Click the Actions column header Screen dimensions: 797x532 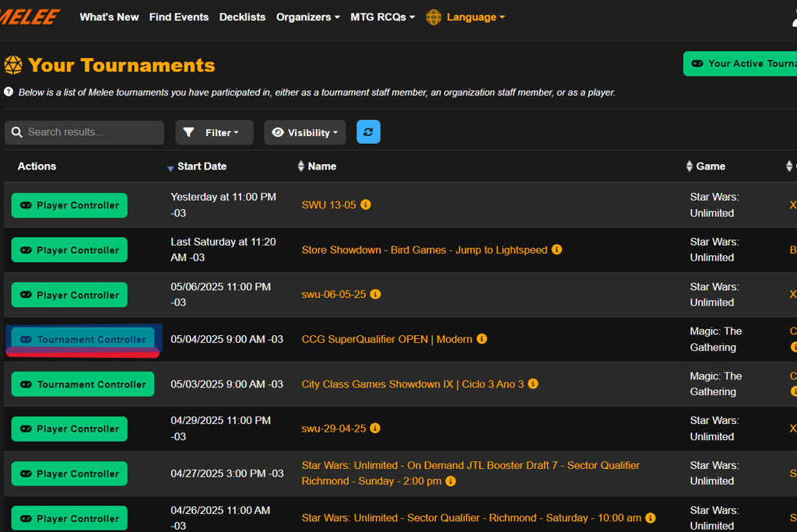[37, 166]
